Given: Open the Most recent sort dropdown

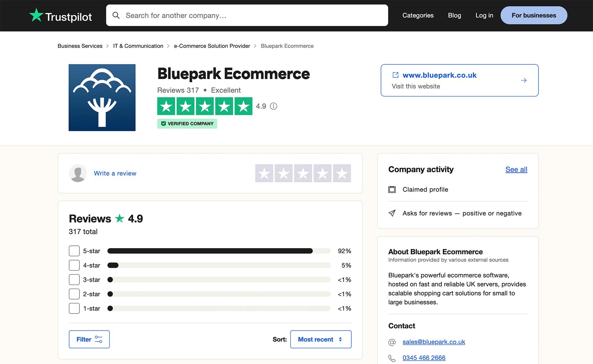Looking at the screenshot, I should coord(321,339).
